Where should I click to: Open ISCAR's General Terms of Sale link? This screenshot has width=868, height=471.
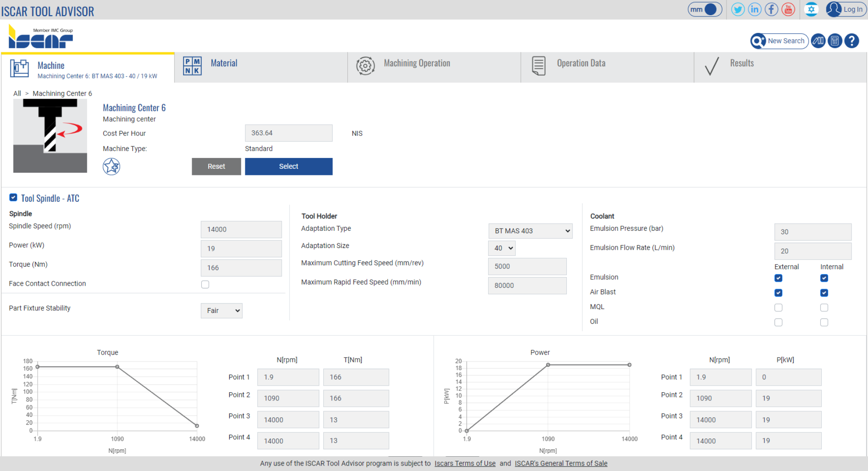click(x=561, y=463)
